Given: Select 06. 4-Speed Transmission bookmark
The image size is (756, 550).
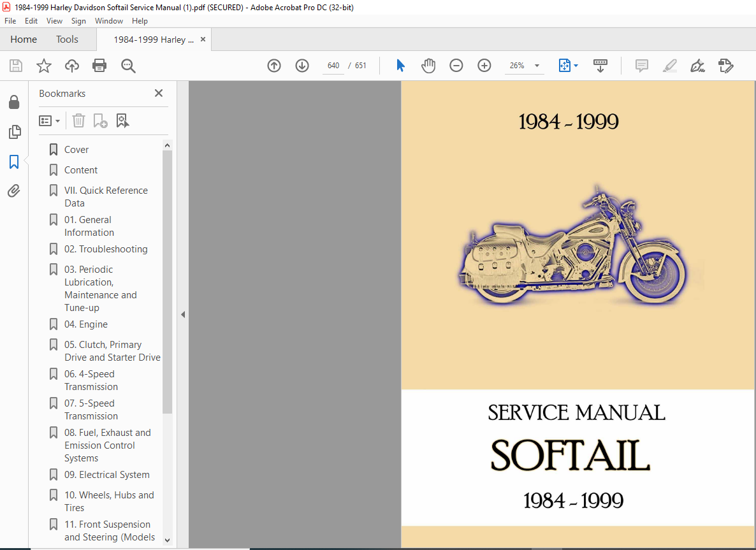Looking at the screenshot, I should [x=91, y=380].
